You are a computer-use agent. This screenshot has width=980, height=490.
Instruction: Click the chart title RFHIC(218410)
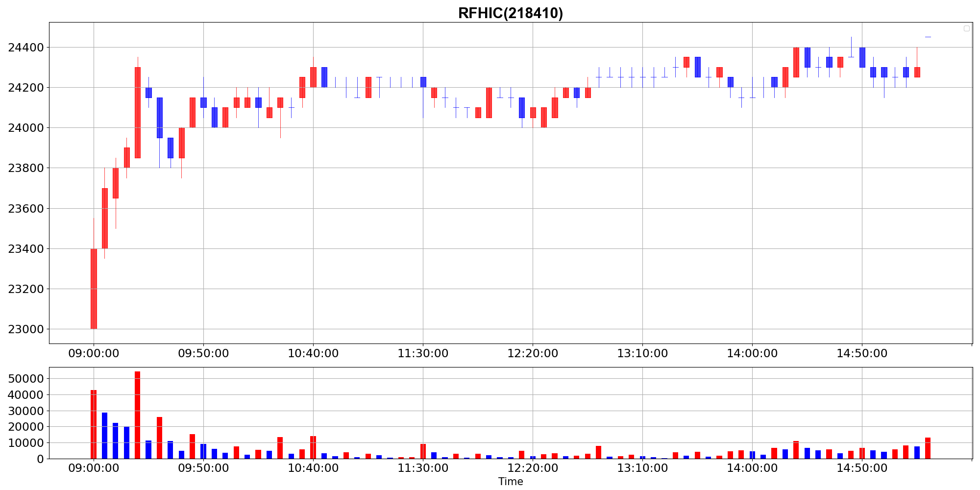coord(511,13)
